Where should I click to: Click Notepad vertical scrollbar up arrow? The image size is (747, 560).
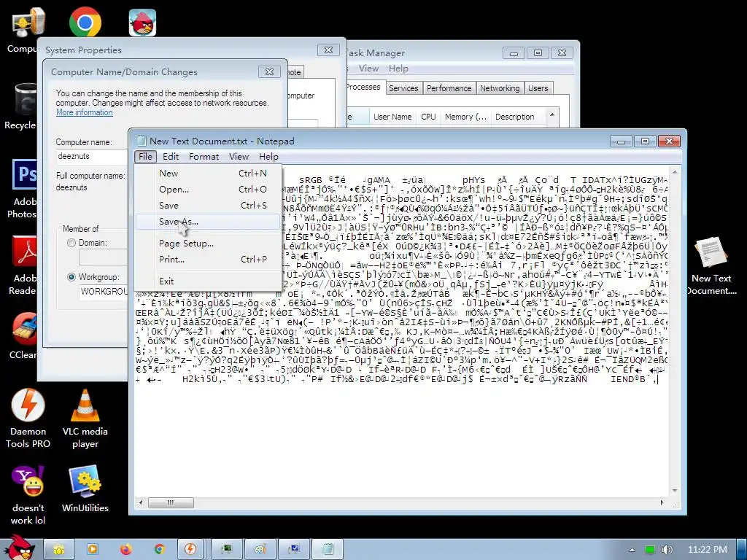coord(675,171)
